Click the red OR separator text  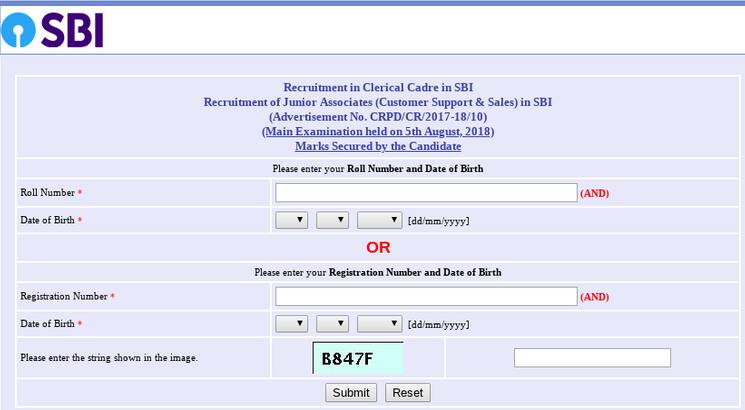pos(378,248)
